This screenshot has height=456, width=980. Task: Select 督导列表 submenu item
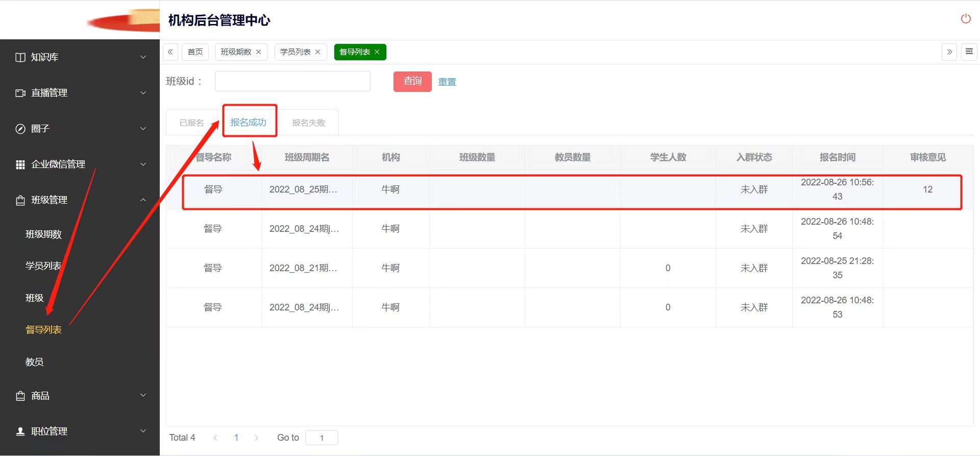click(43, 330)
